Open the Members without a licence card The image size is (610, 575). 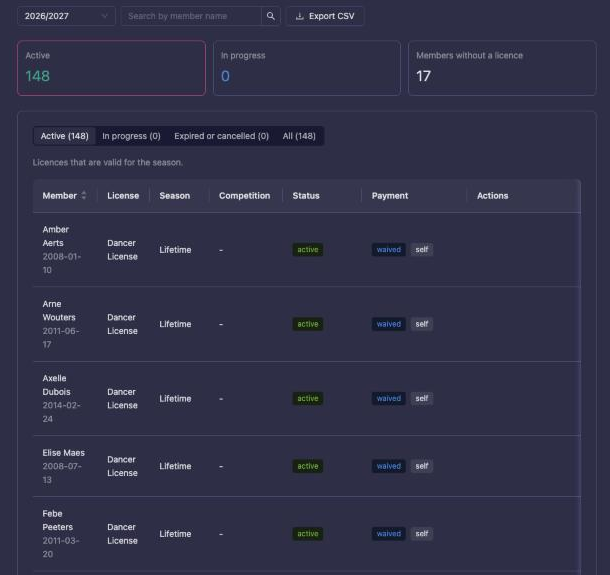click(502, 68)
